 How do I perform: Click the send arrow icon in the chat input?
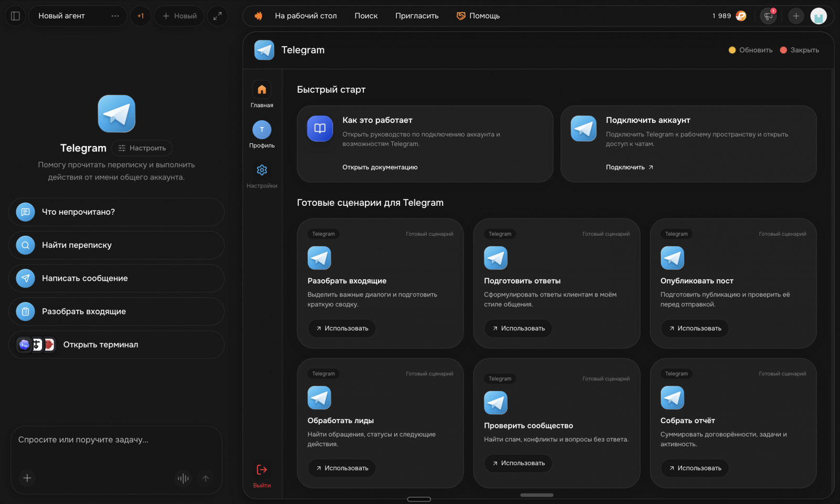pyautogui.click(x=206, y=478)
